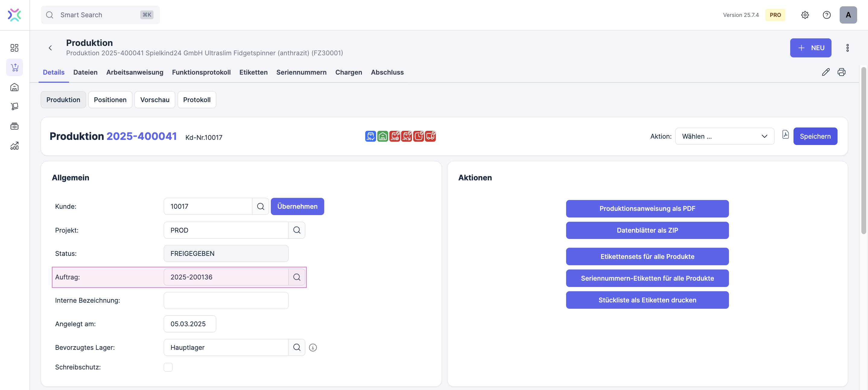This screenshot has width=868, height=390.
Task: Open the dashboard icon in sidebar
Action: 14,48
